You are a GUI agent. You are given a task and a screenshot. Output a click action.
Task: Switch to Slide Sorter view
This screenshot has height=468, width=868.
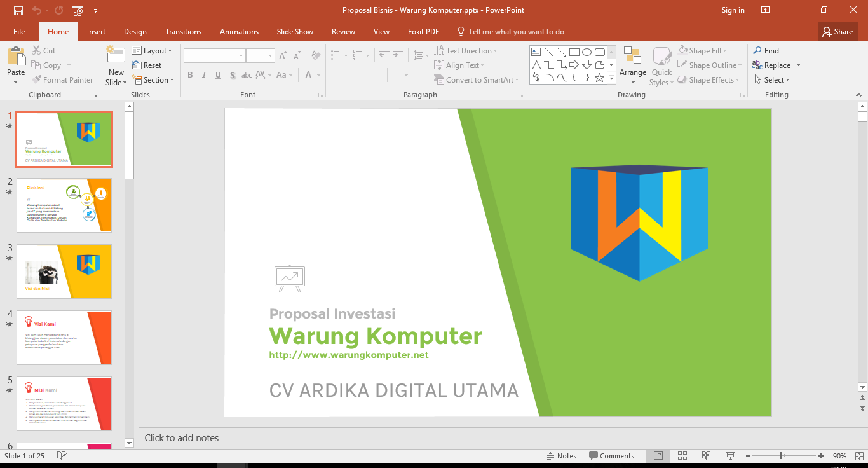pos(682,456)
